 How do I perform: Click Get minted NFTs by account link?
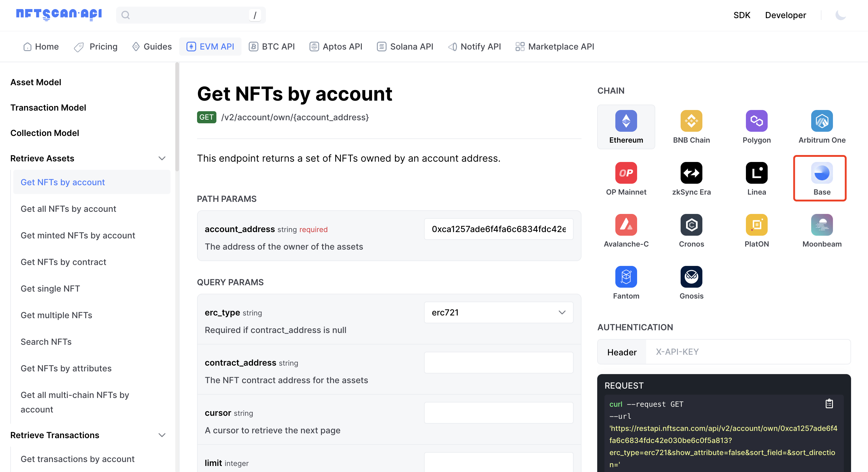[78, 235]
